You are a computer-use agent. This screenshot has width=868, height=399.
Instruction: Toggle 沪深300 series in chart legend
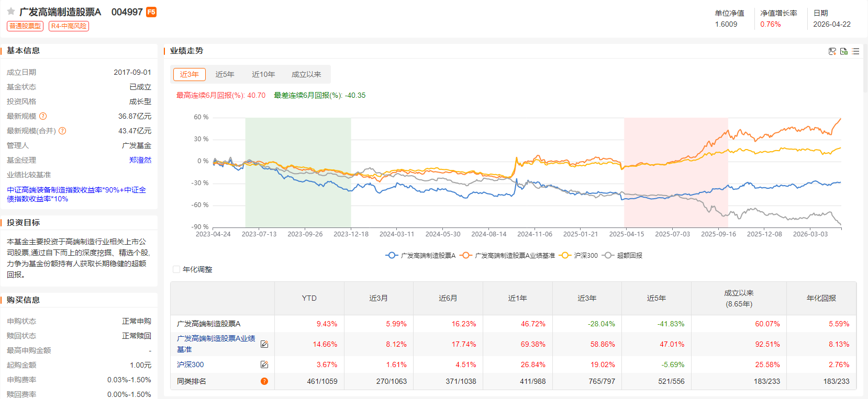pyautogui.click(x=578, y=256)
